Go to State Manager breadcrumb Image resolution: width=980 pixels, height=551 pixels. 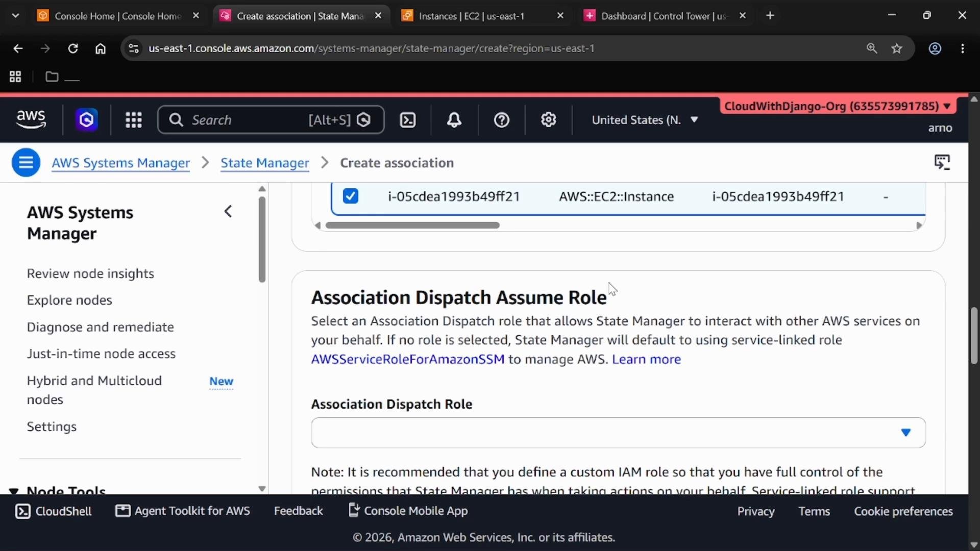click(x=264, y=163)
